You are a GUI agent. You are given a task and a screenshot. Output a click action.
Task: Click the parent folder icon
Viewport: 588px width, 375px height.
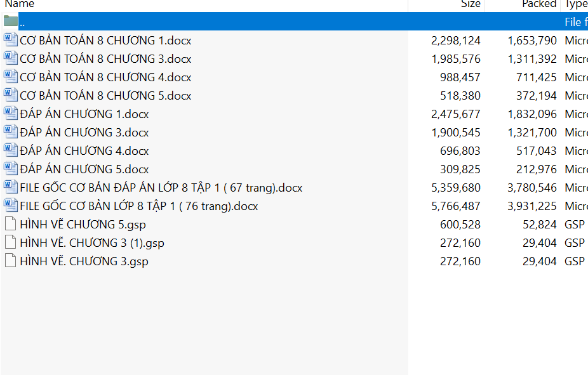[x=11, y=22]
